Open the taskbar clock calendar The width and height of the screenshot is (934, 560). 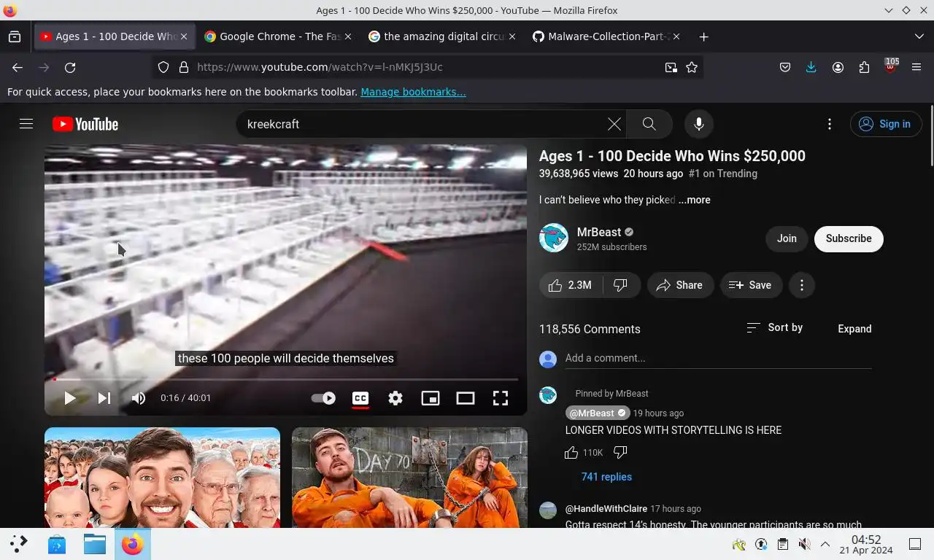(x=866, y=545)
